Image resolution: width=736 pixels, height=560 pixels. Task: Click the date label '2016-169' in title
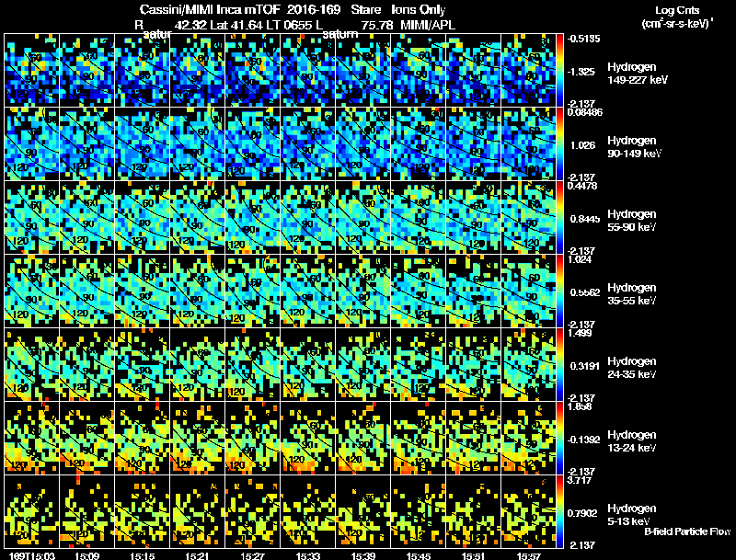coord(314,10)
